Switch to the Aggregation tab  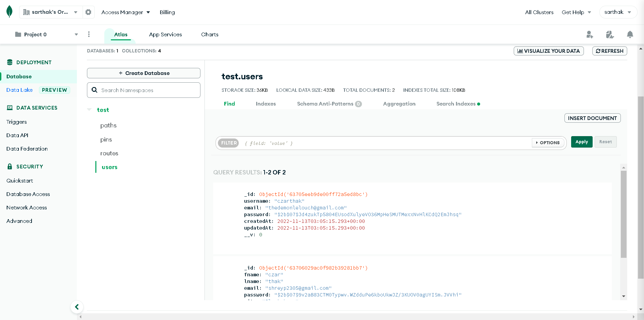click(399, 104)
